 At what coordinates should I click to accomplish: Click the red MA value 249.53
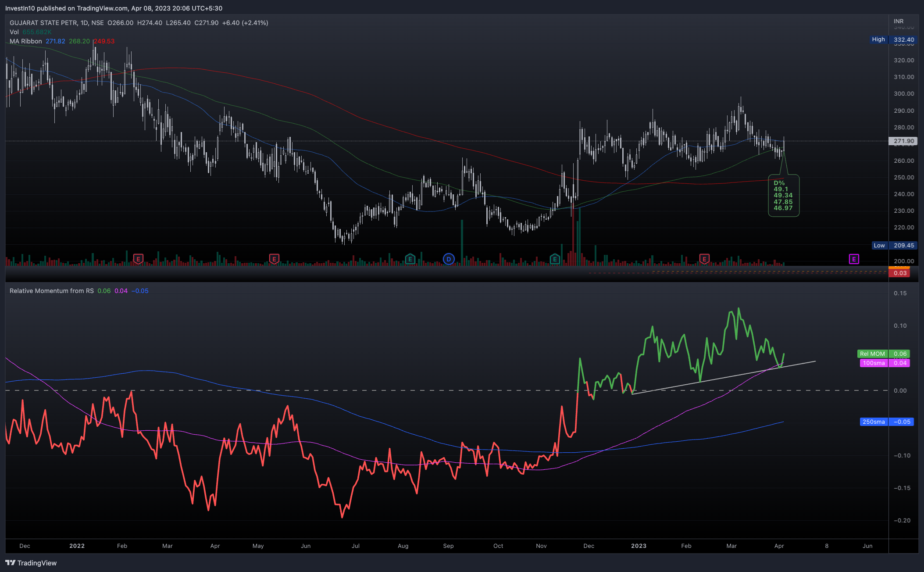(x=104, y=41)
